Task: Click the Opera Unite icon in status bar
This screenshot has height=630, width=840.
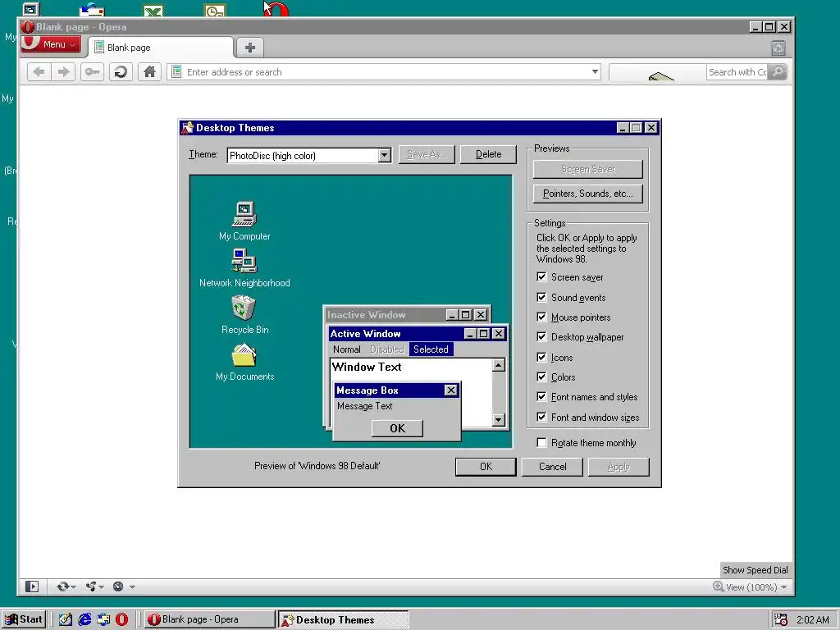Action: click(91, 587)
